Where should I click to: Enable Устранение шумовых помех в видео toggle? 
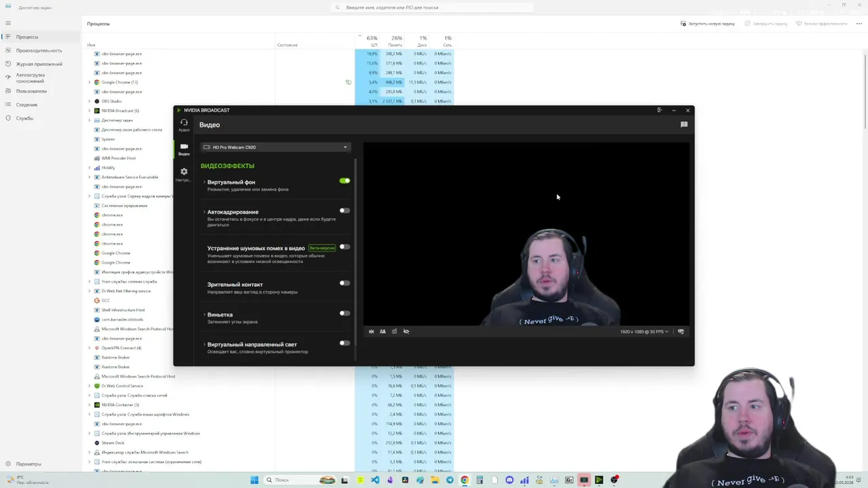(x=344, y=247)
